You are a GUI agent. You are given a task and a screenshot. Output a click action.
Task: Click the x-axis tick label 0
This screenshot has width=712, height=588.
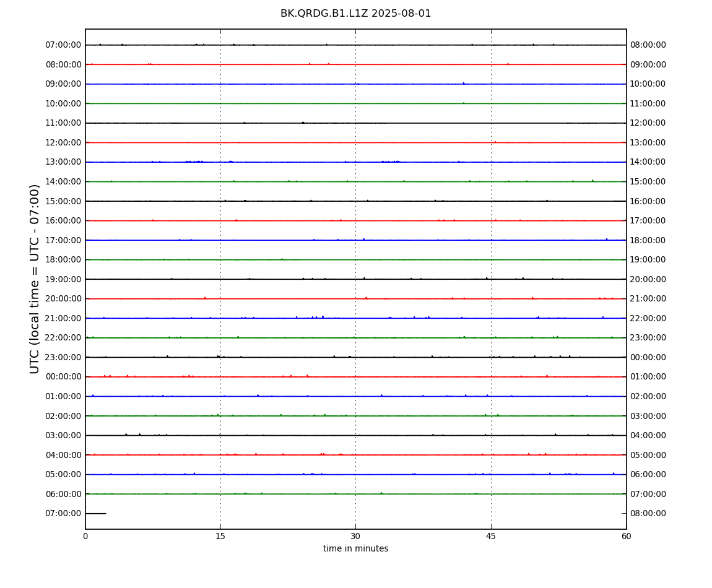[x=85, y=537]
